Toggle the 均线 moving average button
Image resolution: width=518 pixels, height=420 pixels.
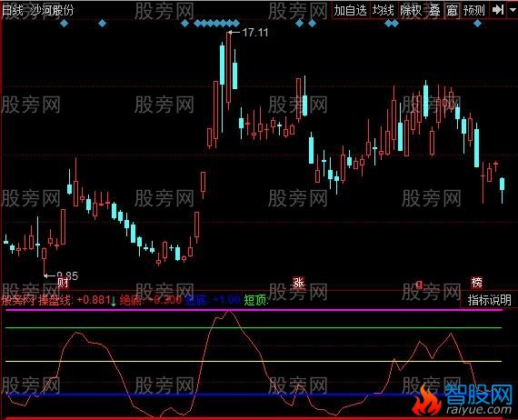click(384, 11)
